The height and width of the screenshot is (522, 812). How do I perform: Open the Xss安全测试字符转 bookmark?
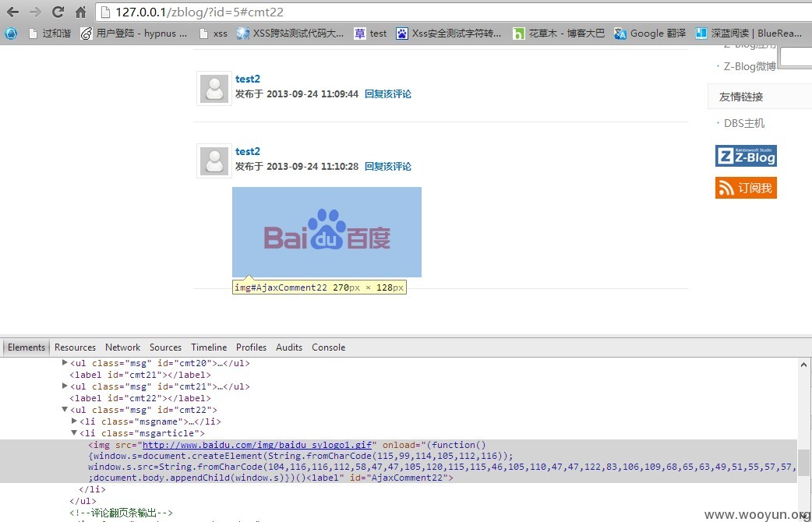449,34
